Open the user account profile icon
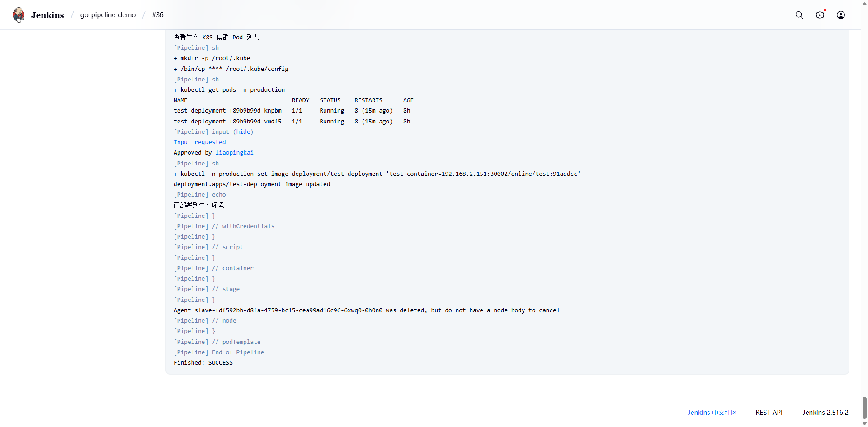 point(840,15)
